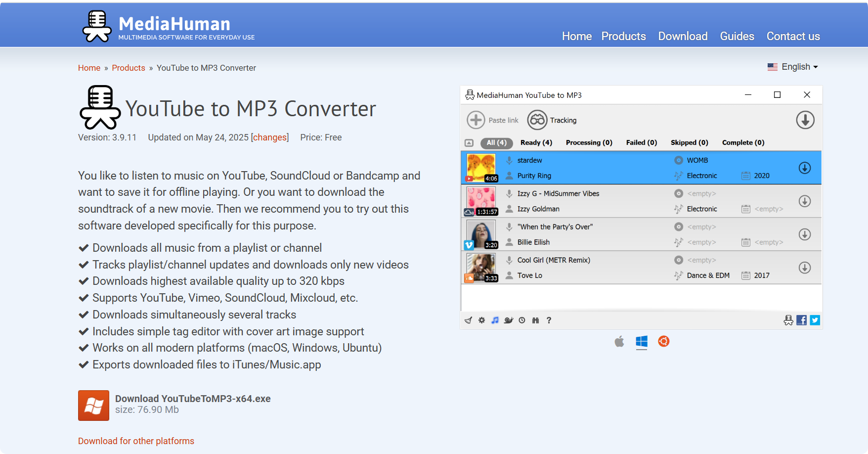
Task: Open Contact us in the top navigation
Action: coord(793,36)
